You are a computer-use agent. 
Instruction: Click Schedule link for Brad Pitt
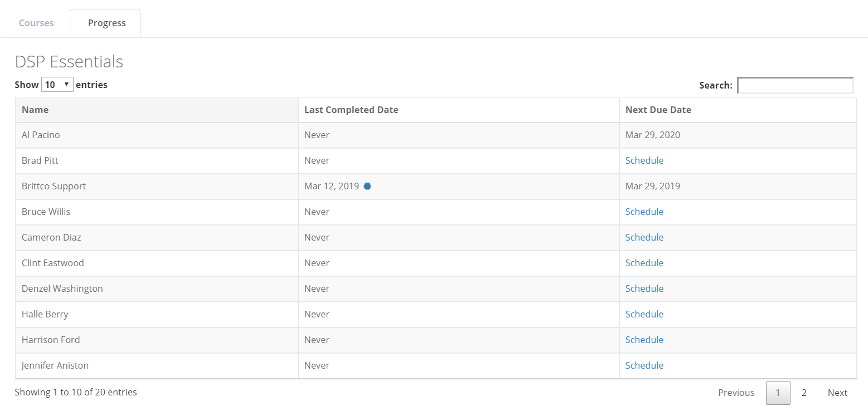[x=644, y=160]
